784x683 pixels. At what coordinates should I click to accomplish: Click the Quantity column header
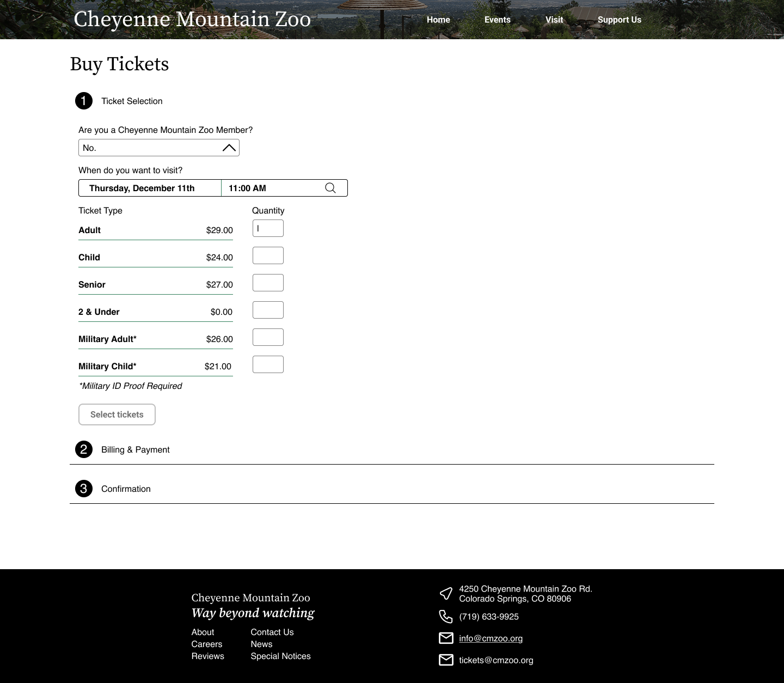tap(268, 210)
